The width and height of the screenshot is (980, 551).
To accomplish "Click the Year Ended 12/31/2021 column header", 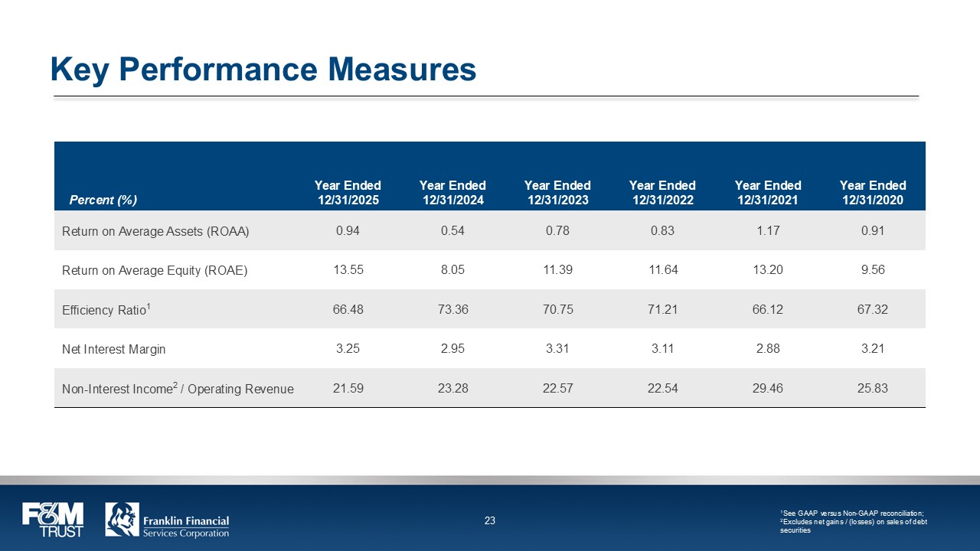I will tap(768, 193).
